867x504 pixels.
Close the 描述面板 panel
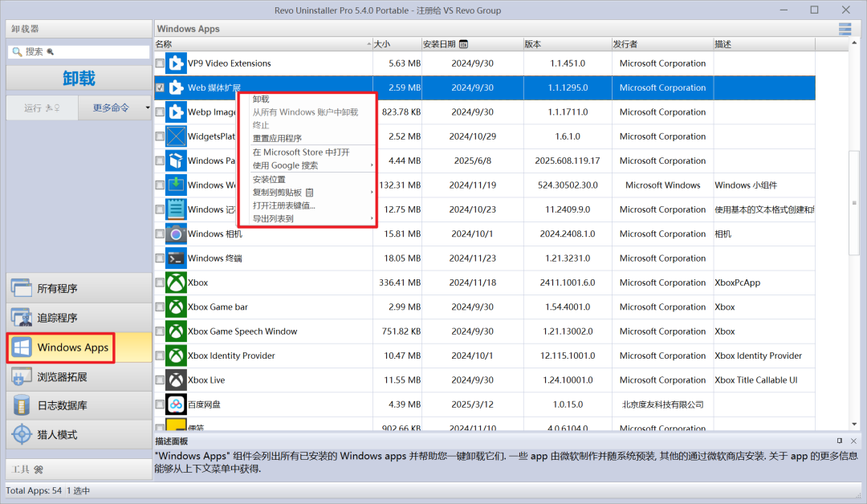point(853,441)
